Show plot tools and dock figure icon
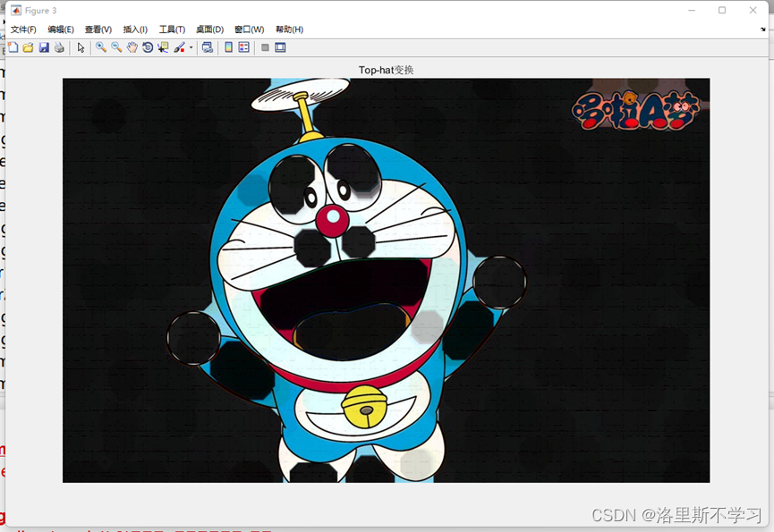 [280, 47]
